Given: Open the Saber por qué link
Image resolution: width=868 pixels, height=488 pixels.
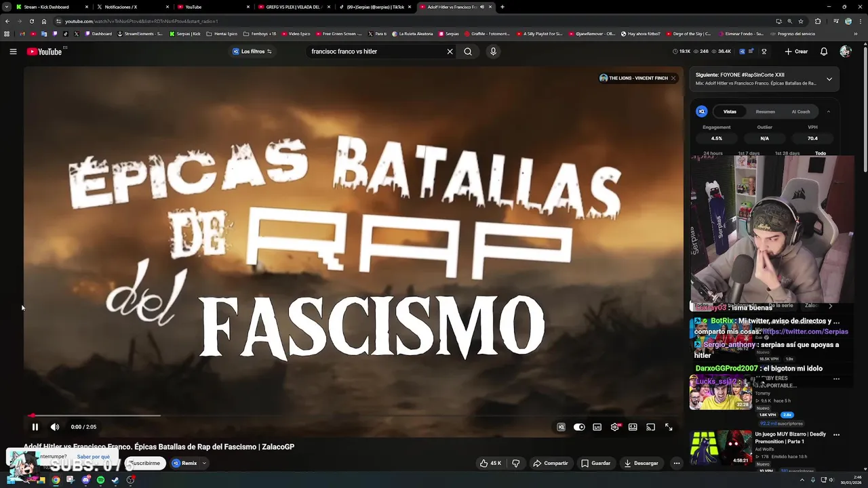Looking at the screenshot, I should (x=94, y=457).
